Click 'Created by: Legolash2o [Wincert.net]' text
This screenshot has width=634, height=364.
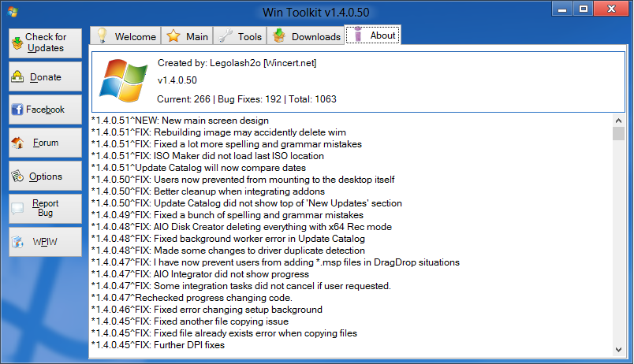(237, 63)
